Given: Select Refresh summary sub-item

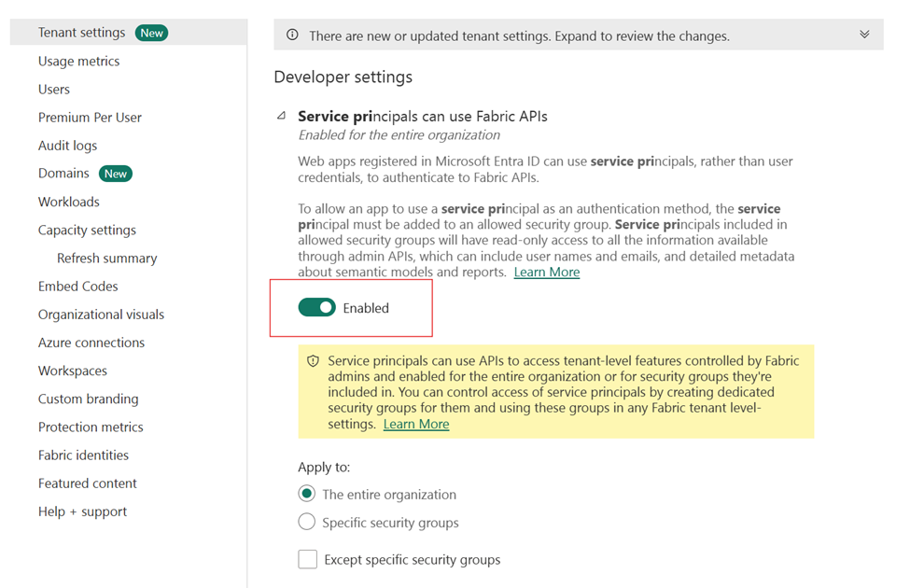Looking at the screenshot, I should (106, 259).
